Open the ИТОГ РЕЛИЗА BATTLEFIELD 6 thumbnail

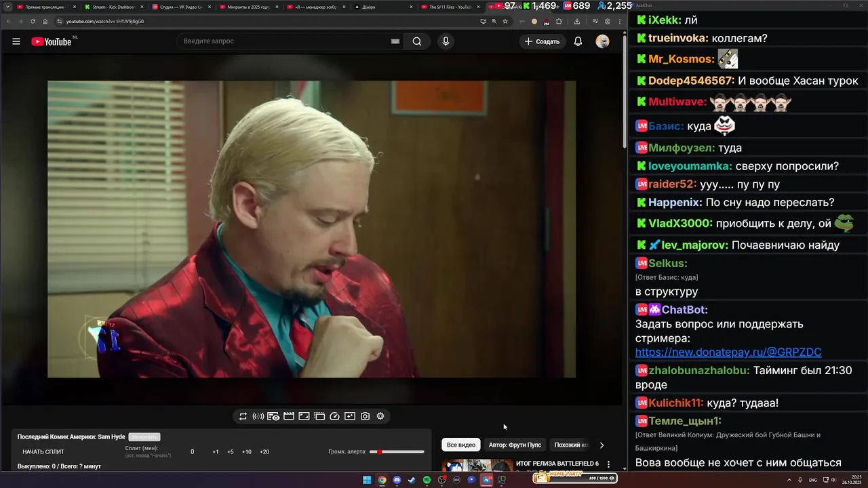477,466
